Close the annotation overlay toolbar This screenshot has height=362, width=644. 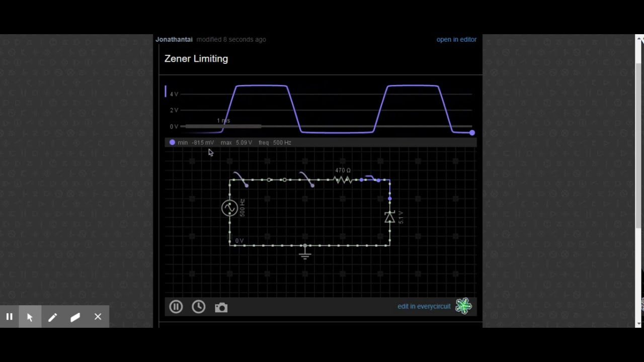pos(98,317)
